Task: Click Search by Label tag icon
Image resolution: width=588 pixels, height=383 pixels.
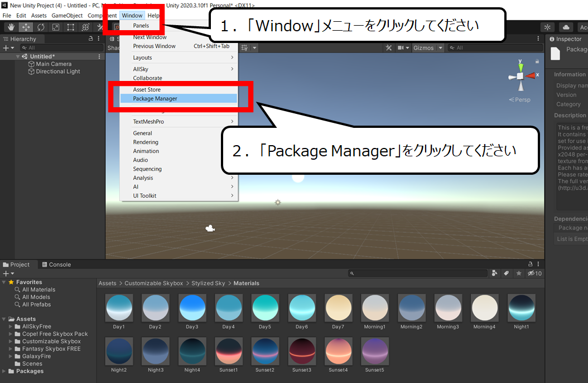Action: pos(506,273)
